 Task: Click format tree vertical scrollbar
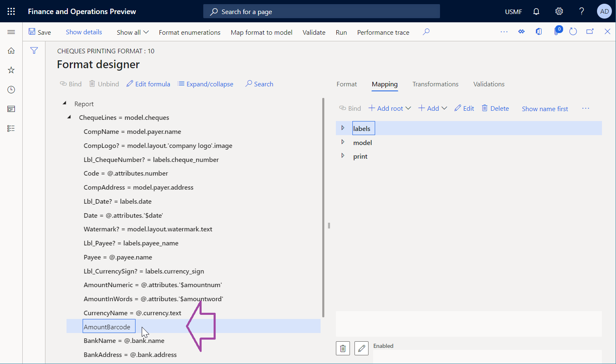click(x=323, y=207)
